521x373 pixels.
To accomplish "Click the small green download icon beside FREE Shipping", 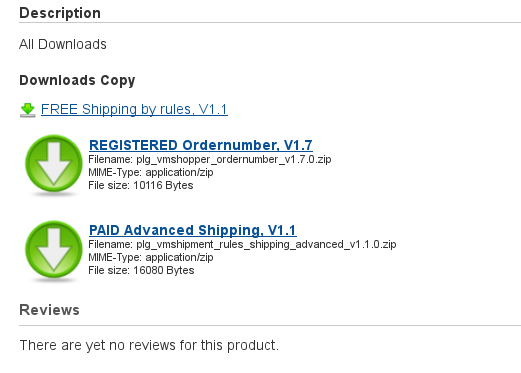I will [x=28, y=110].
